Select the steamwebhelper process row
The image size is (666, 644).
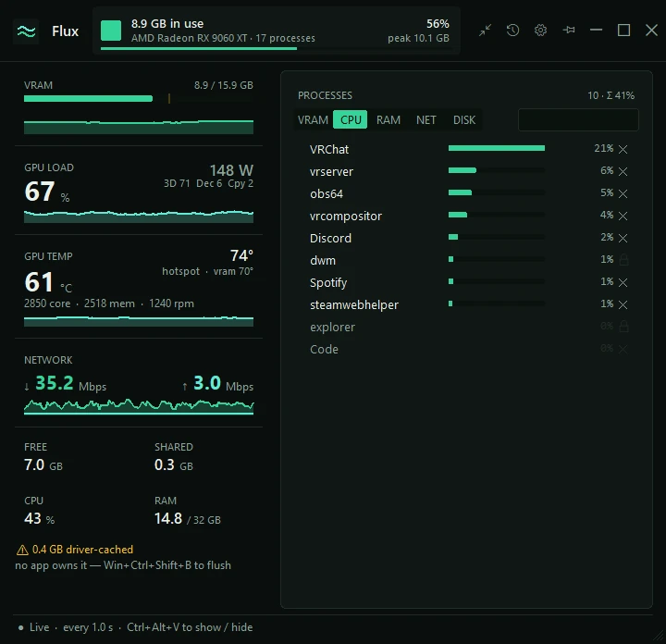point(466,304)
